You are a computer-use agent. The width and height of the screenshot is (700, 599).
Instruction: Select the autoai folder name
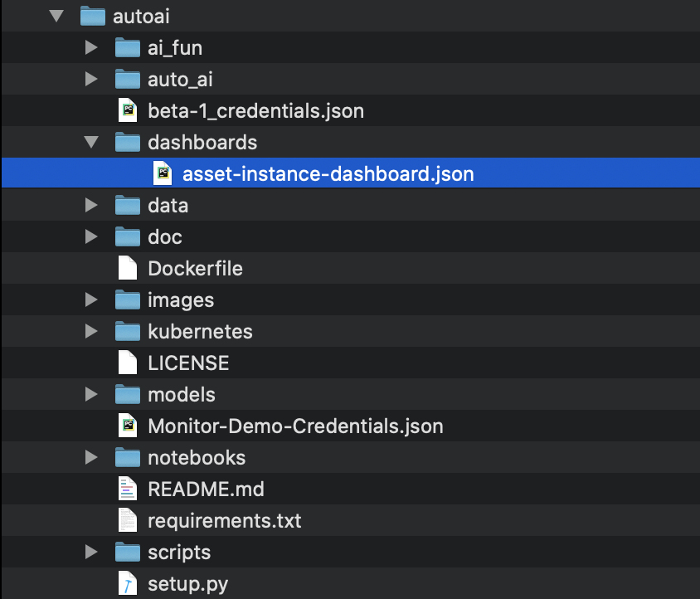[141, 17]
